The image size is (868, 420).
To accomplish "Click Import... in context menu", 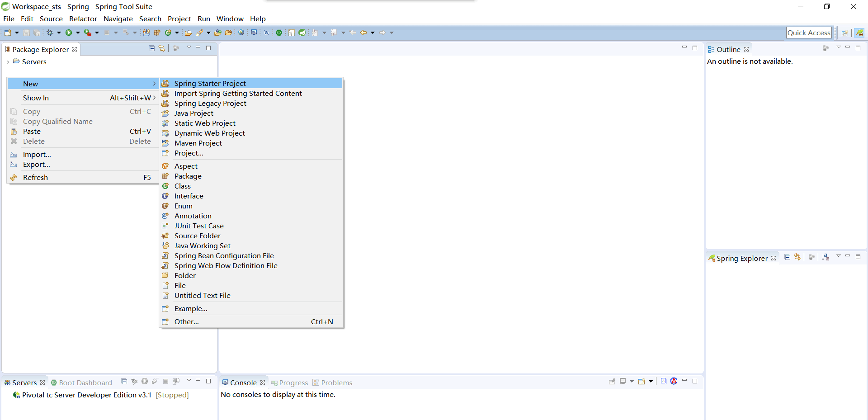I will pos(83,154).
